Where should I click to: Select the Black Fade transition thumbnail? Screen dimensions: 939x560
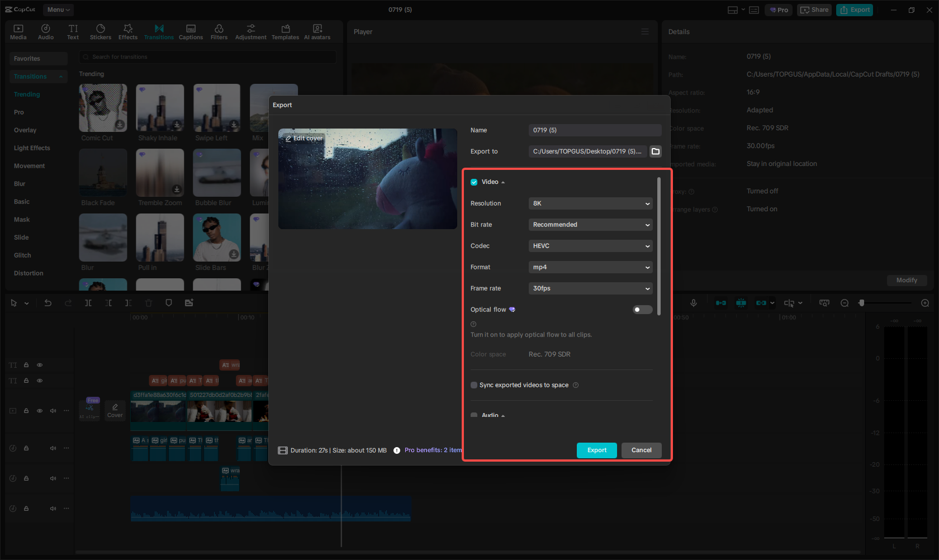(x=103, y=173)
